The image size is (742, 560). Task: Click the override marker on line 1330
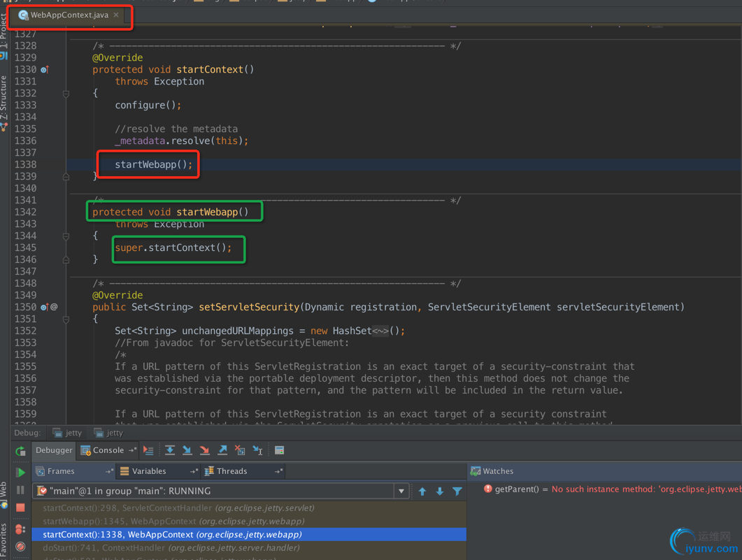tap(45, 69)
